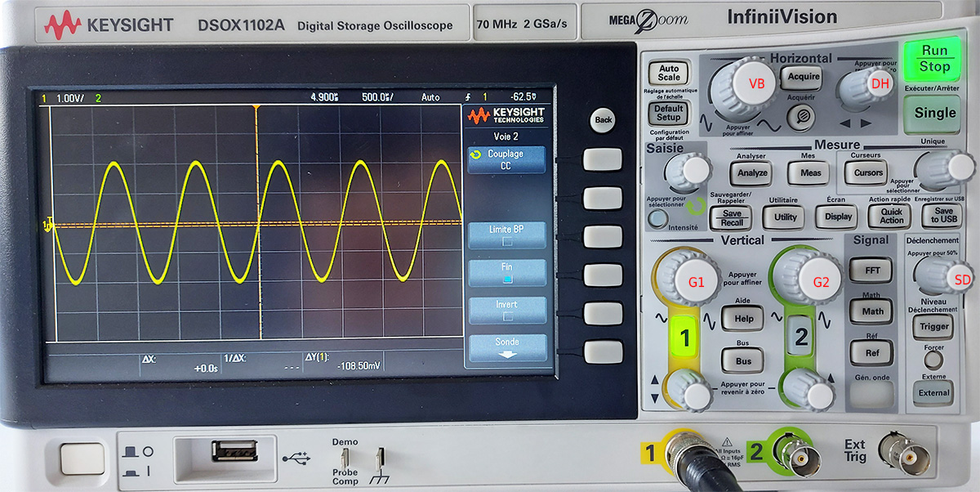Click the External trigger button
This screenshot has width=980, height=492.
pos(933,393)
